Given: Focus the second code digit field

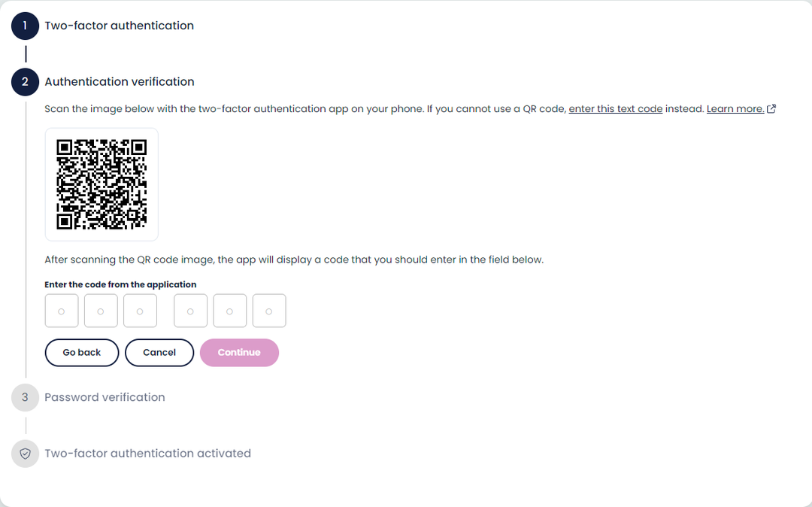Looking at the screenshot, I should point(101,311).
